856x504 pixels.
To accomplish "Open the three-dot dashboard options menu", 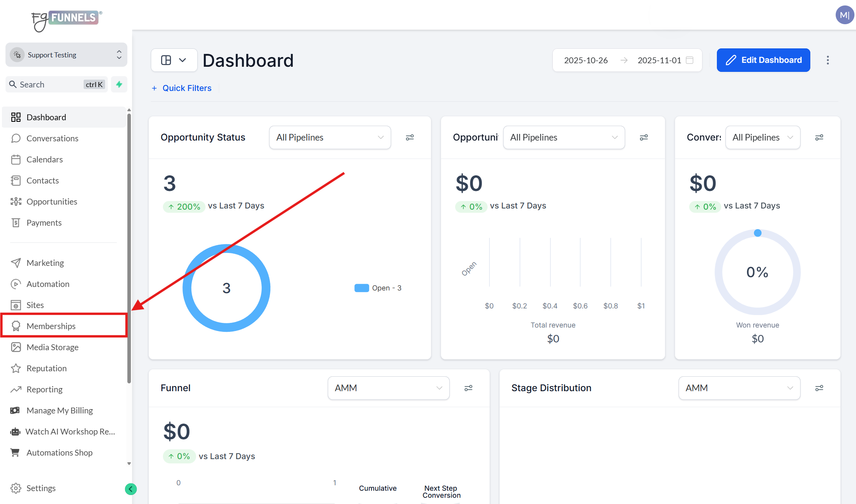I will 827,60.
